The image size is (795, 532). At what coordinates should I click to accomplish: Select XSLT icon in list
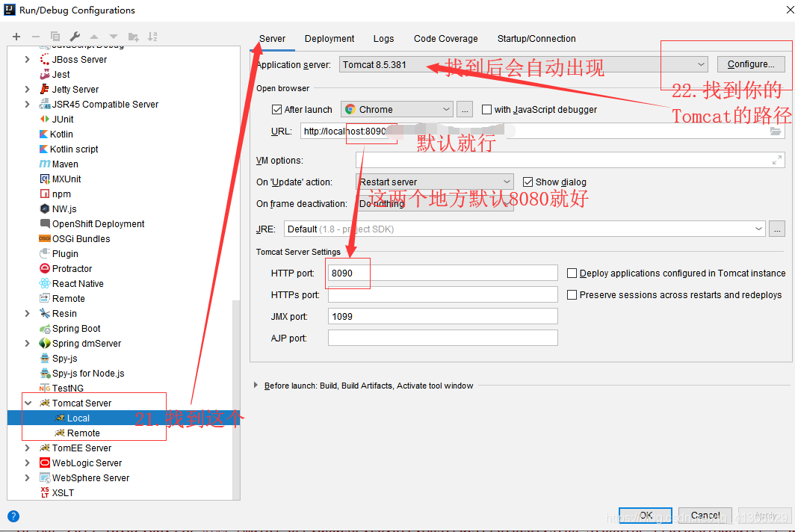point(45,493)
